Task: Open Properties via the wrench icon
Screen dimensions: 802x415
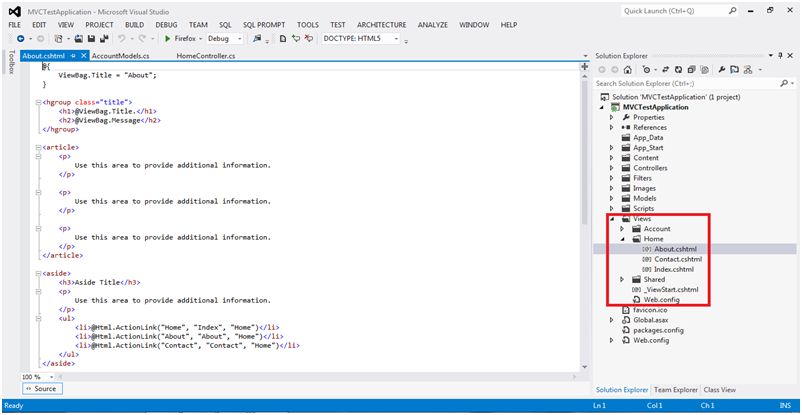Action: [x=722, y=70]
